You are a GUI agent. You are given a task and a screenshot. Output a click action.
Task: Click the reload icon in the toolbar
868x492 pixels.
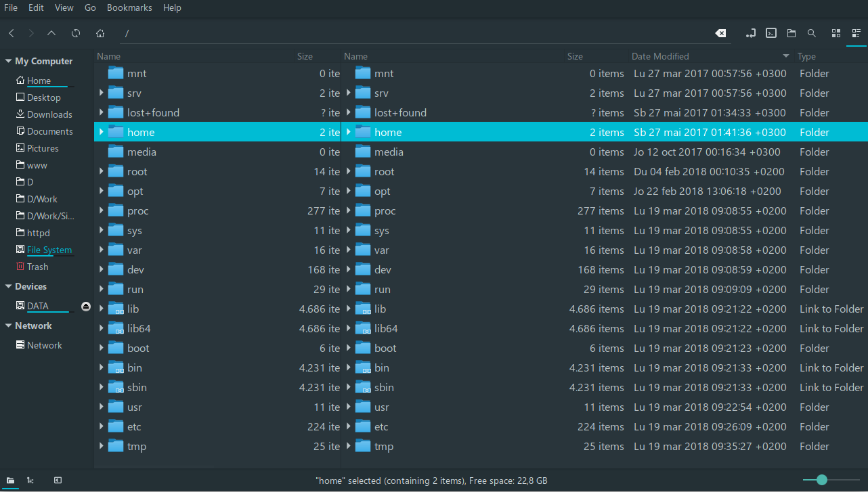[76, 32]
